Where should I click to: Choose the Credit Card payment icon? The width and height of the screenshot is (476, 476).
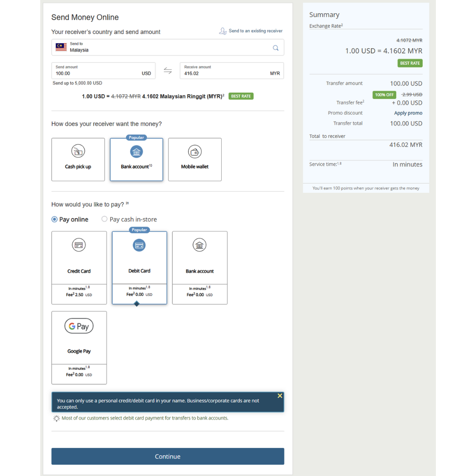(x=79, y=245)
